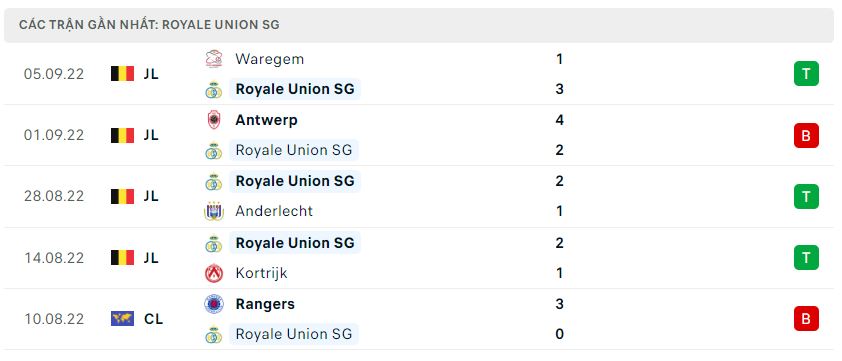Open the Kortrijk team link

[x=262, y=273]
